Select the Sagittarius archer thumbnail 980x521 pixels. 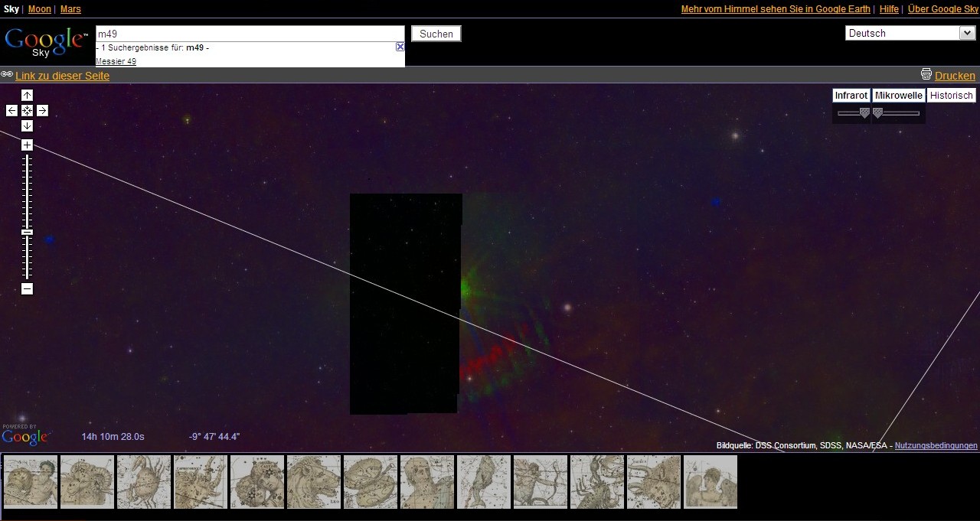[x=541, y=482]
